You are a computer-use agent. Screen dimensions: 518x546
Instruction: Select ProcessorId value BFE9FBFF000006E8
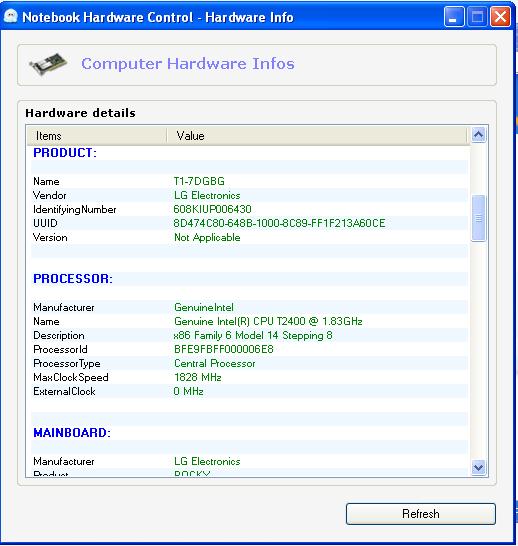click(223, 349)
